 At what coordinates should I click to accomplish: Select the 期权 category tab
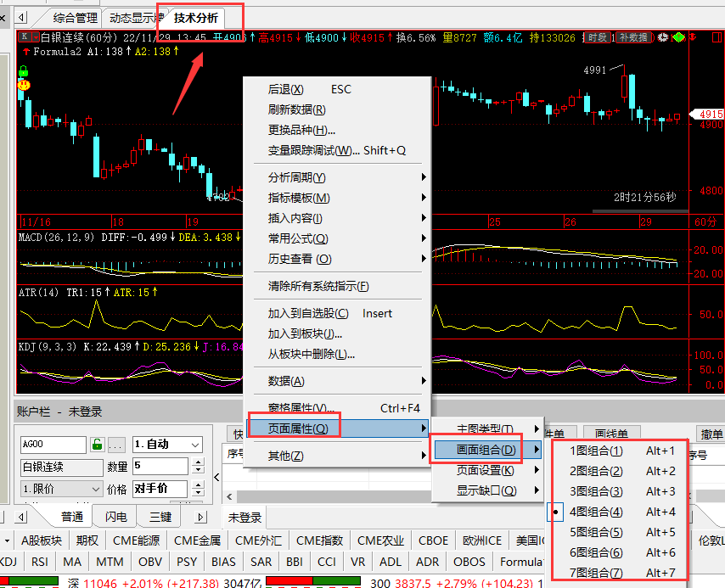pos(87,540)
